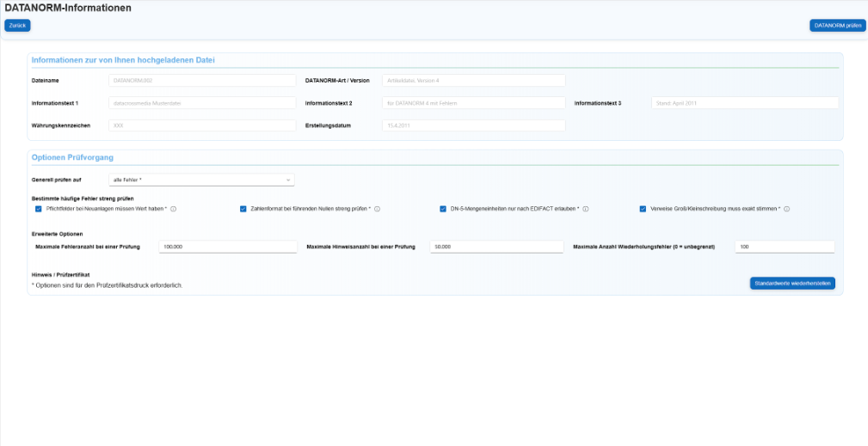This screenshot has width=868, height=446.
Task: Click the Informationstext 3 field
Action: coord(745,103)
